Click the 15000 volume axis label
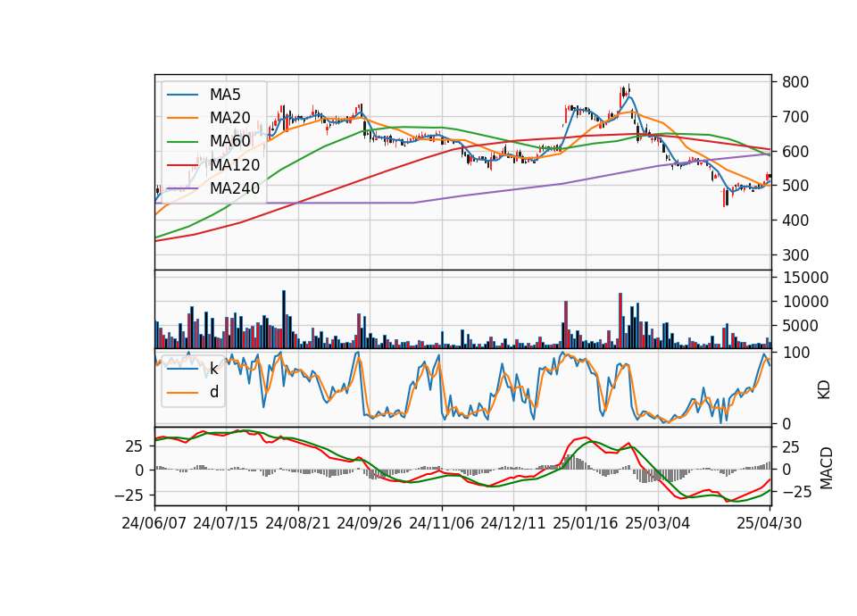The image size is (857, 616). coord(805,278)
